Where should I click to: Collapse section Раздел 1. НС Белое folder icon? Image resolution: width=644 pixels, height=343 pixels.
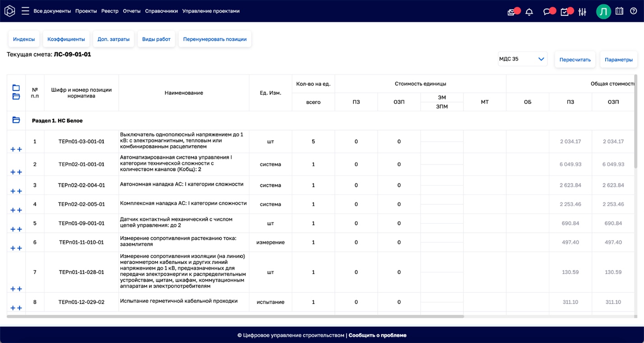coord(16,120)
